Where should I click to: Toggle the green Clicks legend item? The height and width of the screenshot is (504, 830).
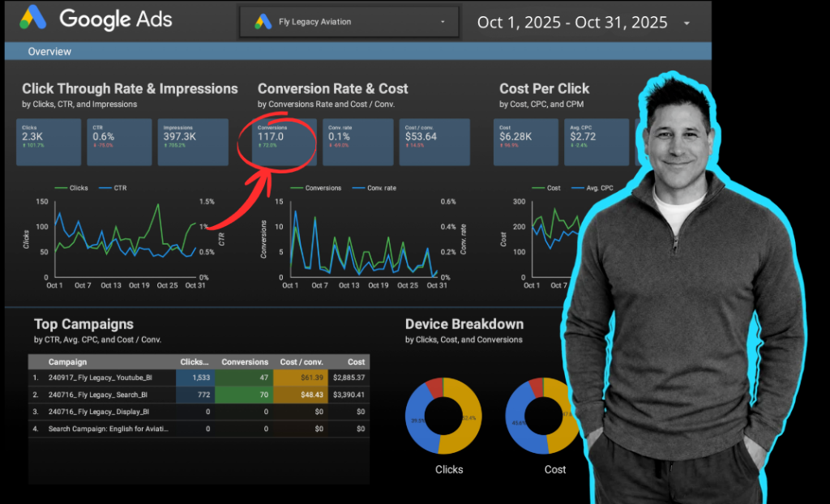pyautogui.click(x=71, y=188)
